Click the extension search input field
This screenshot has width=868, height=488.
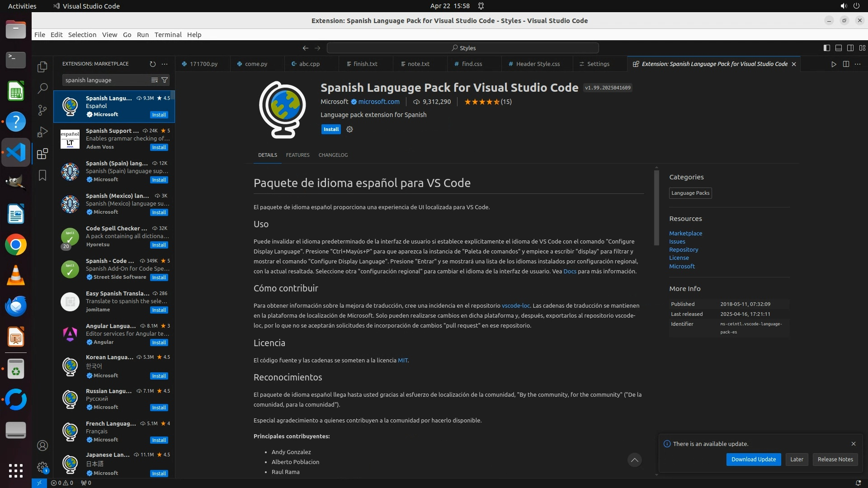pyautogui.click(x=106, y=80)
